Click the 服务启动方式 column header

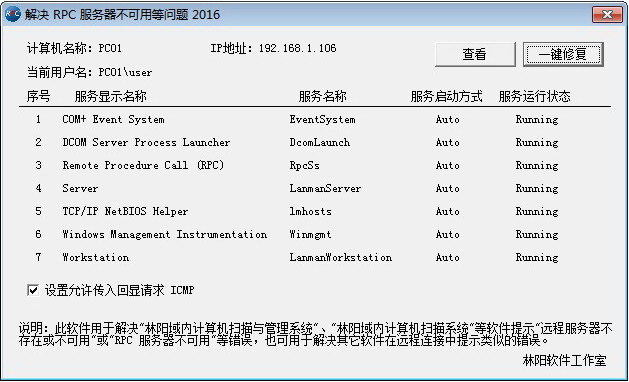pos(446,96)
